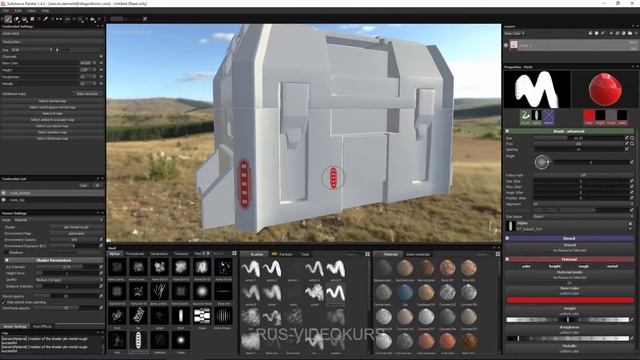Toggle the height material channel
Image resolution: width=640 pixels, height=360 pixels.
point(555,266)
